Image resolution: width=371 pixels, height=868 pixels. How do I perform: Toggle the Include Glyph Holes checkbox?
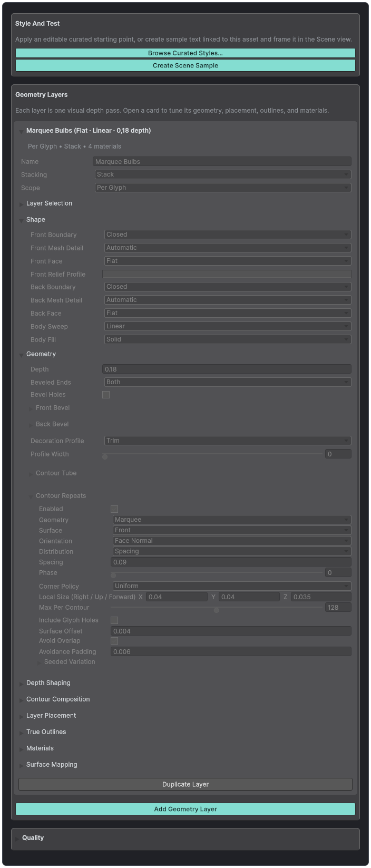114,620
